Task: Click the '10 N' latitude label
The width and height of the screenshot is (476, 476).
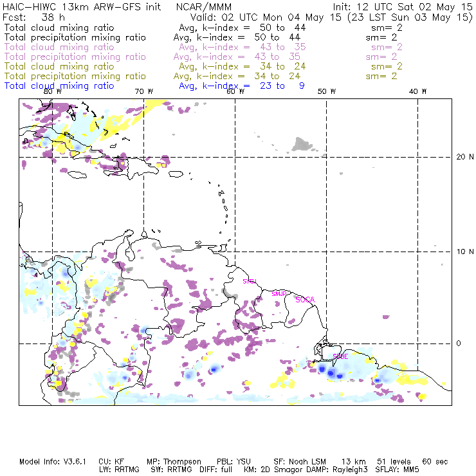Action: coord(465,252)
